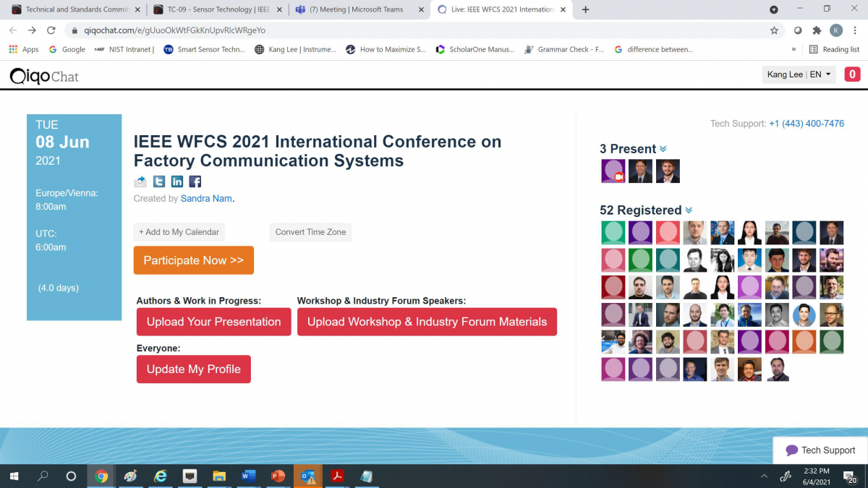Open the Smart Sensor Techn... bookmark

(205, 49)
